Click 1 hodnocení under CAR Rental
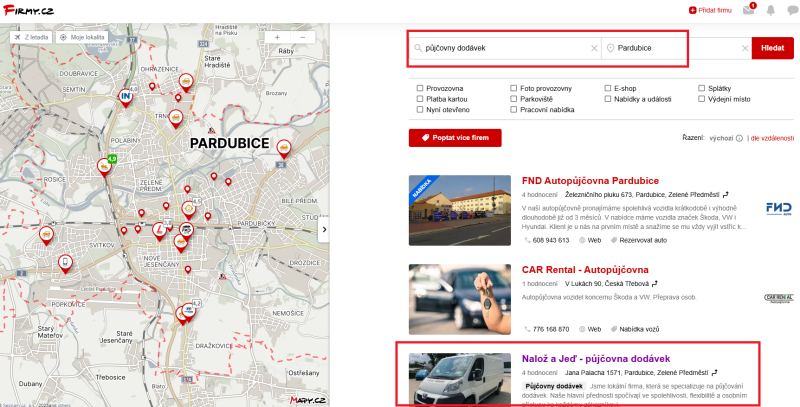Viewport: 800px width, 407px height. click(x=540, y=284)
